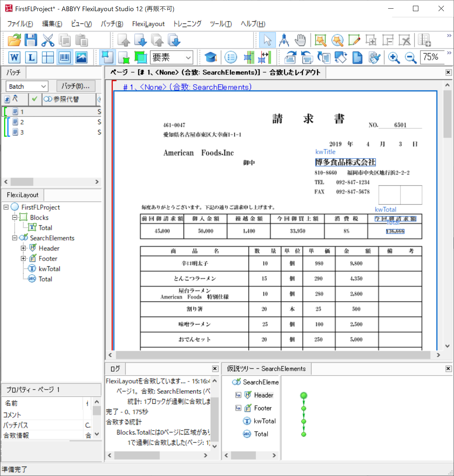Close the 仮説ツリー panel

point(448,368)
